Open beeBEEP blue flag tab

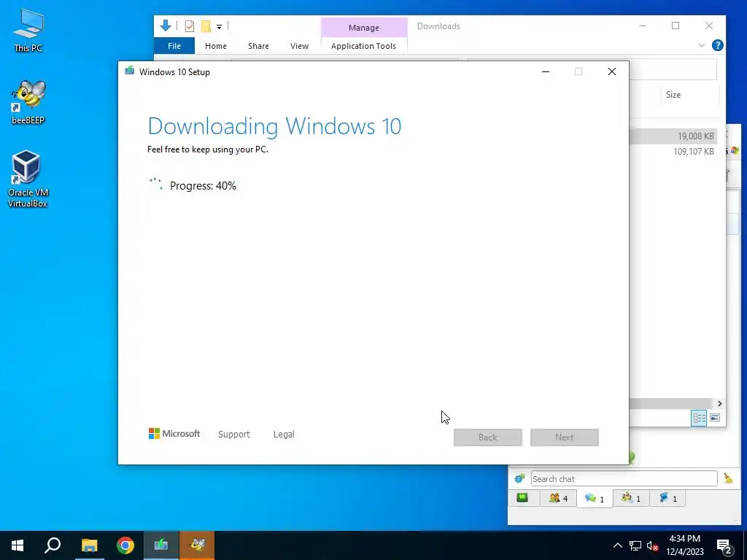click(667, 498)
